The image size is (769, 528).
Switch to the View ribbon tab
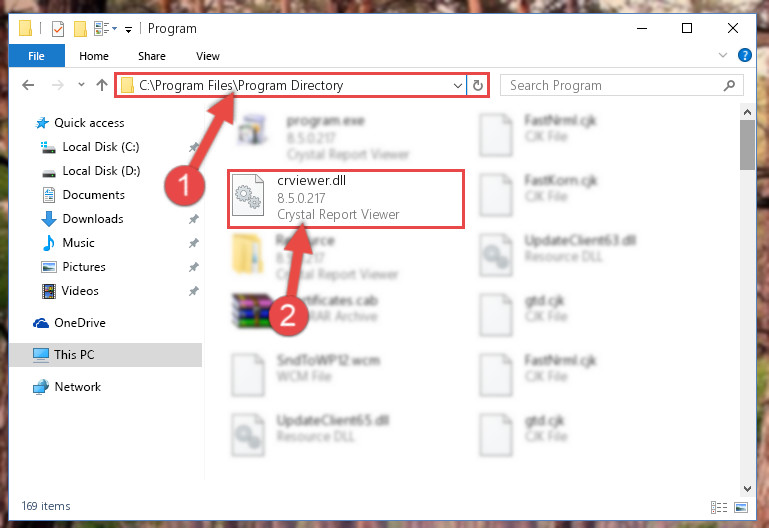point(207,56)
